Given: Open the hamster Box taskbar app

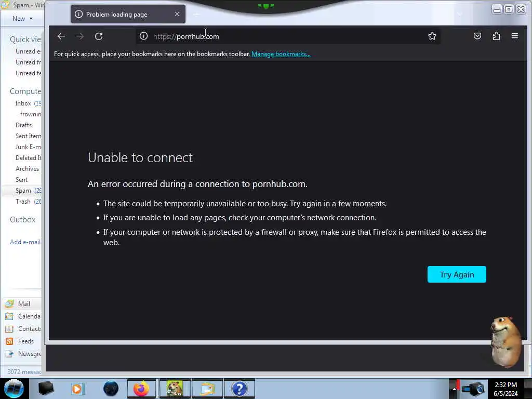Looking at the screenshot, I should pyautogui.click(x=175, y=389).
